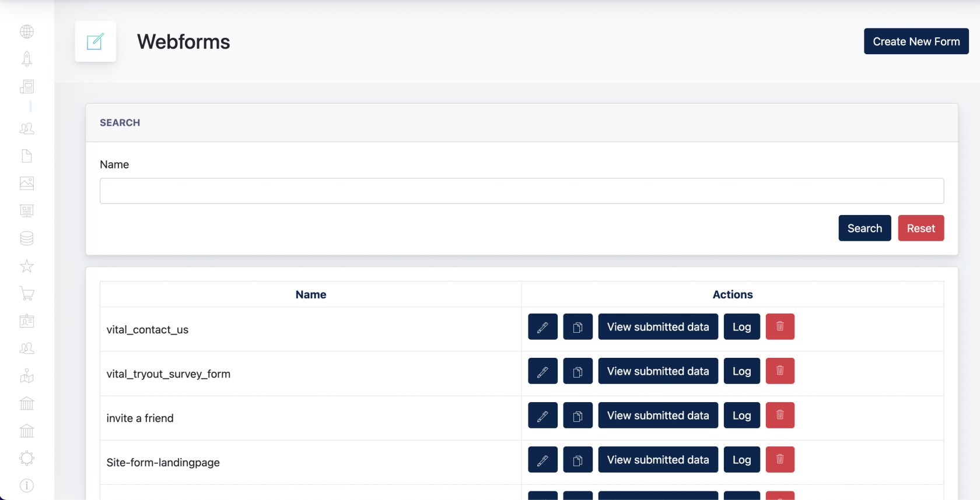Click the Webforms page title
Screen dimensions: 980x500
point(184,42)
